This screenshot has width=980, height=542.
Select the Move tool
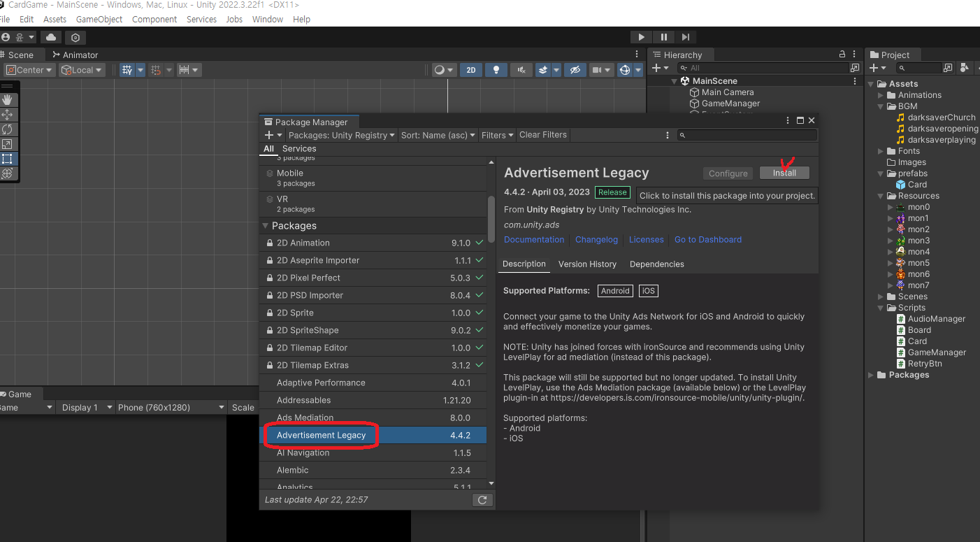(7, 115)
